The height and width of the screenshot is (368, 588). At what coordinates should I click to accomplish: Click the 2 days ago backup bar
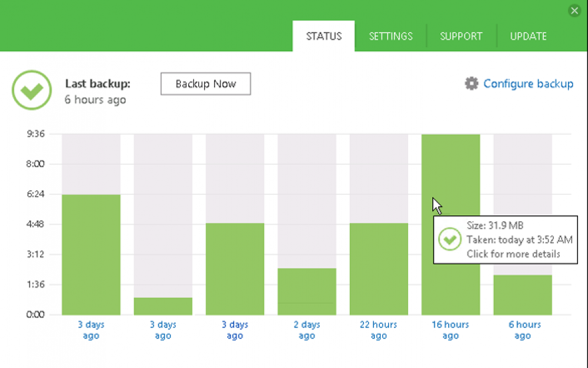tap(307, 291)
